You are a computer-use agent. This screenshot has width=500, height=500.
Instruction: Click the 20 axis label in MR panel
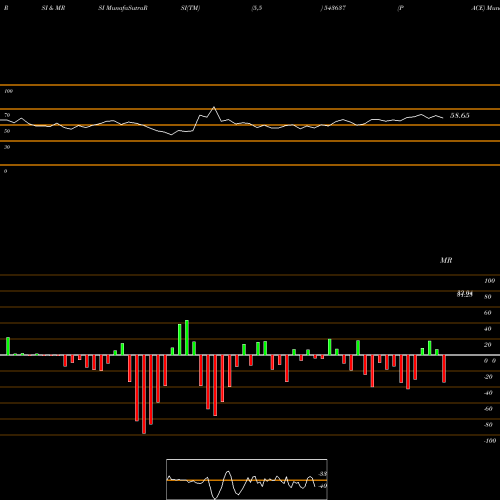(488, 345)
